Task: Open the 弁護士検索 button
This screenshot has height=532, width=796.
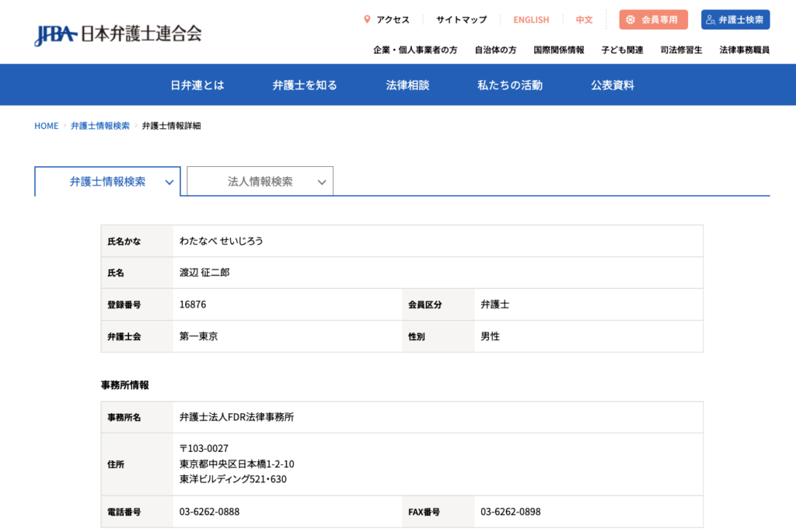Action: (x=735, y=19)
